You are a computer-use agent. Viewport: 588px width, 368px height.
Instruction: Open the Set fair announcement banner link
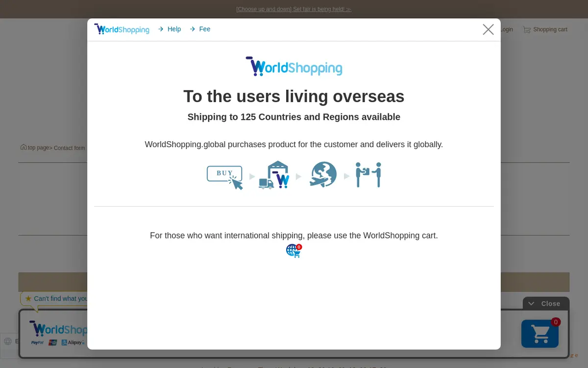(x=294, y=9)
